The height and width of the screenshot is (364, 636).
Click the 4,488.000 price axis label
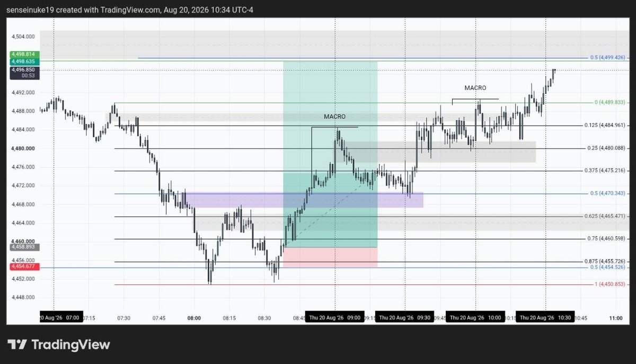tap(24, 111)
